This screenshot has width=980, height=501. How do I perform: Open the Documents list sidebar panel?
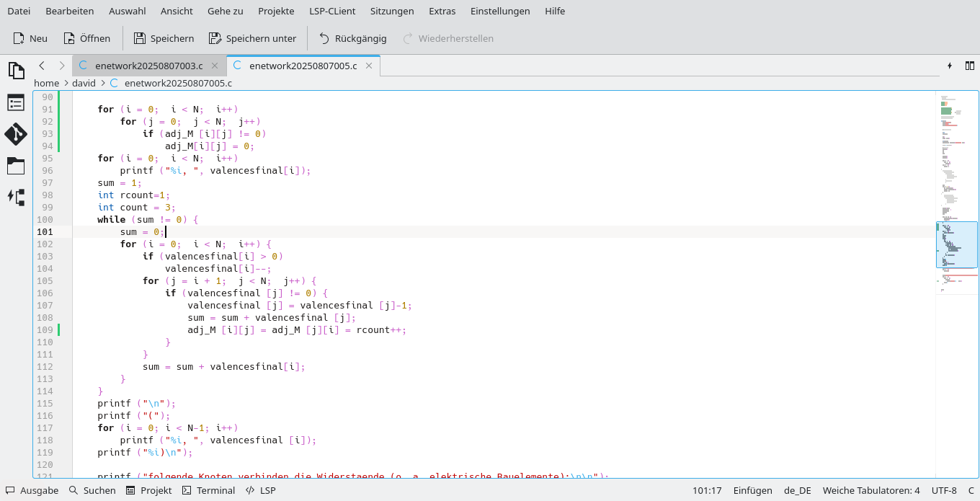pos(16,71)
